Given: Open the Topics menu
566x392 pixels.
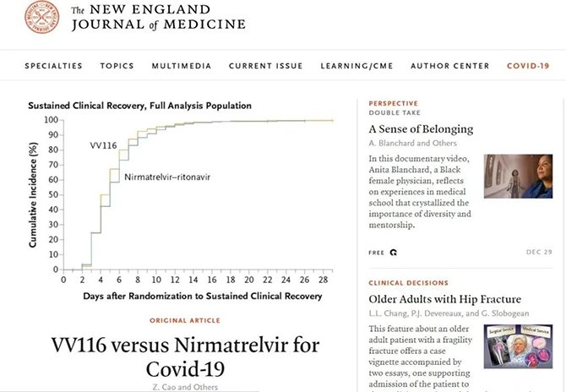Looking at the screenshot, I should 117,66.
